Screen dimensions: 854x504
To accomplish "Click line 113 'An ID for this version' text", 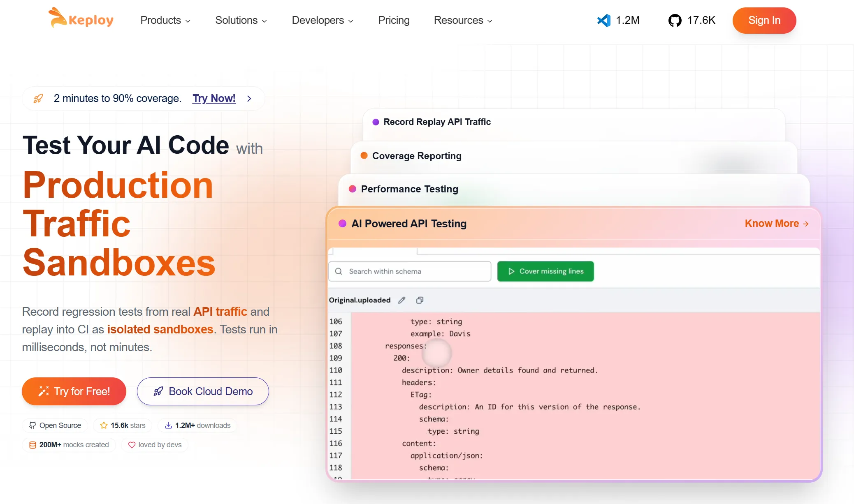I will point(530,407).
